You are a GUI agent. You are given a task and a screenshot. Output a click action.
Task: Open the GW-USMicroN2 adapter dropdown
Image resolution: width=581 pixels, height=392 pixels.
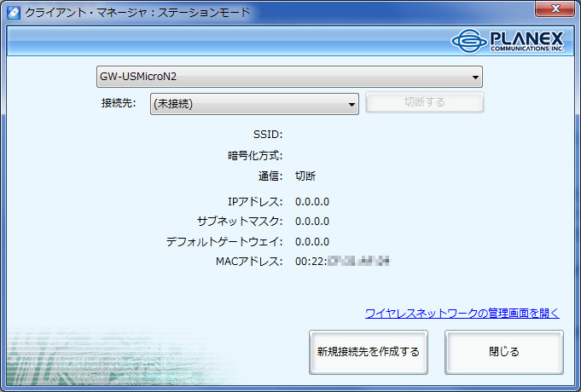pyautogui.click(x=289, y=77)
